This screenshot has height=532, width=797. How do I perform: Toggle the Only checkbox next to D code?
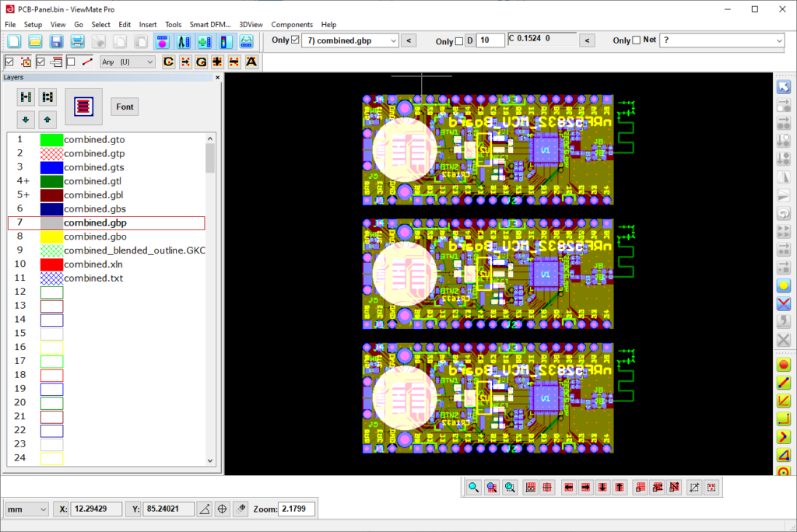pos(459,41)
